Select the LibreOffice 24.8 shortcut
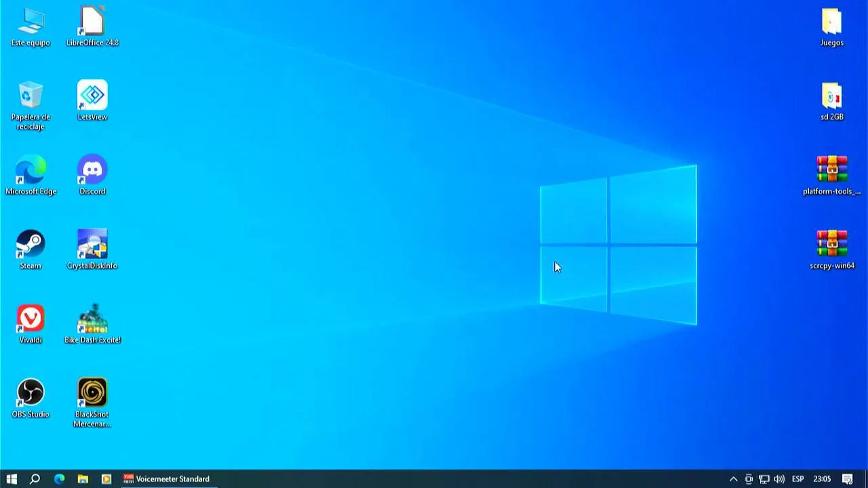Viewport: 868px width, 488px height. [x=92, y=27]
